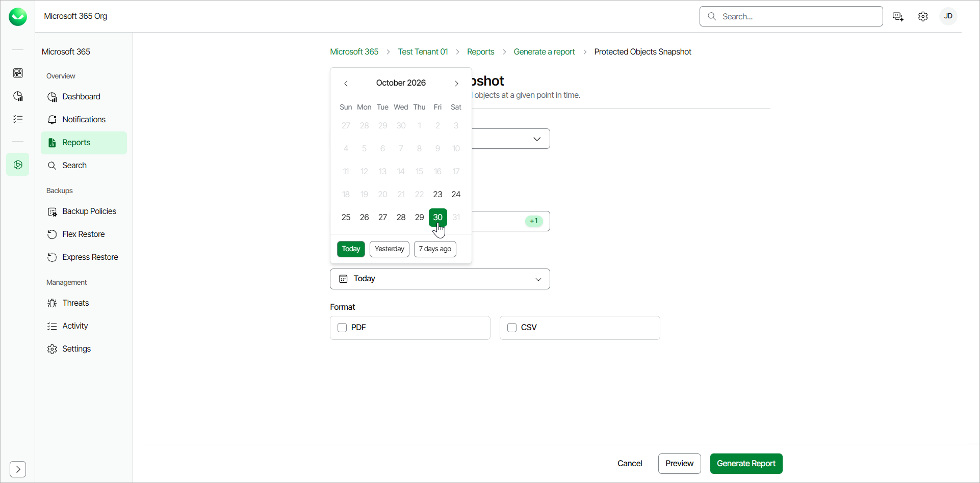Go to previous month in calendar

point(346,83)
